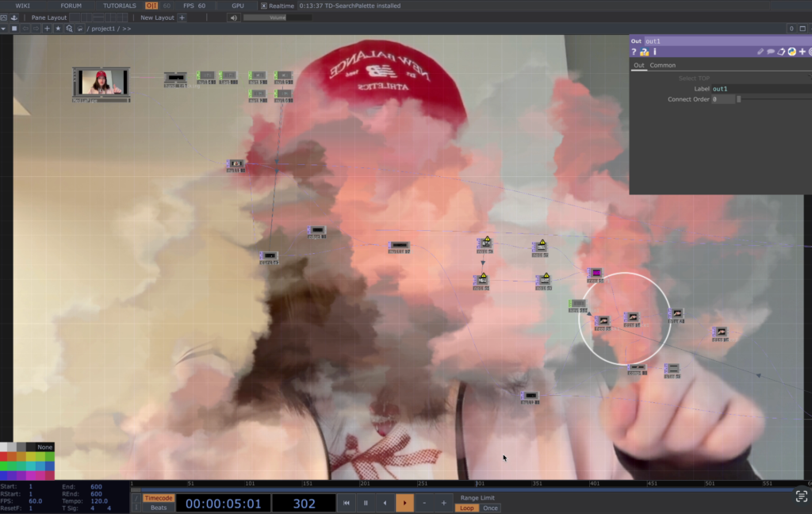Jump to timeline start

coord(346,503)
